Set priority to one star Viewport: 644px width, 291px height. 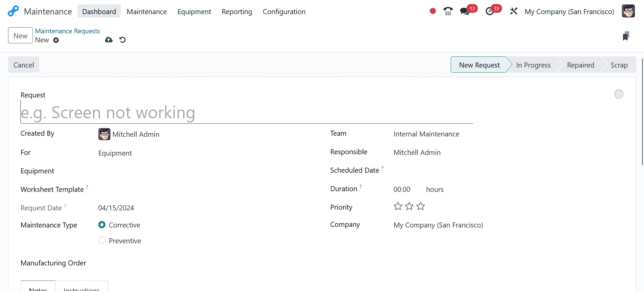[398, 206]
